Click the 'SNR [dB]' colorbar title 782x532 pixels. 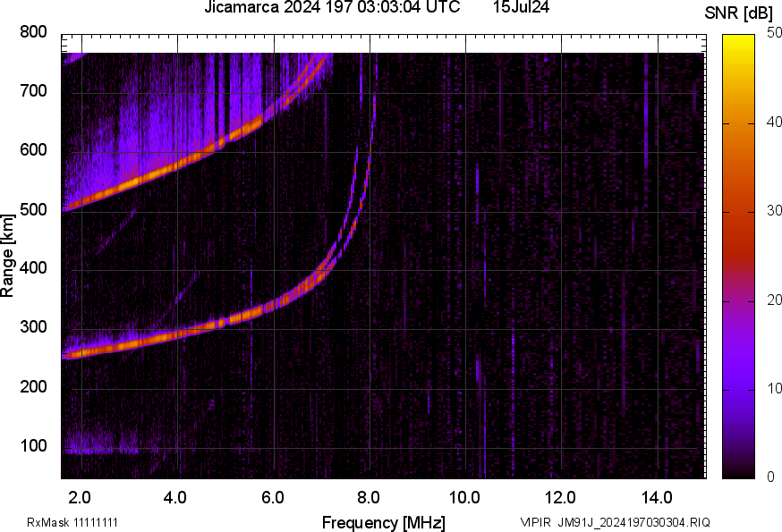[739, 13]
